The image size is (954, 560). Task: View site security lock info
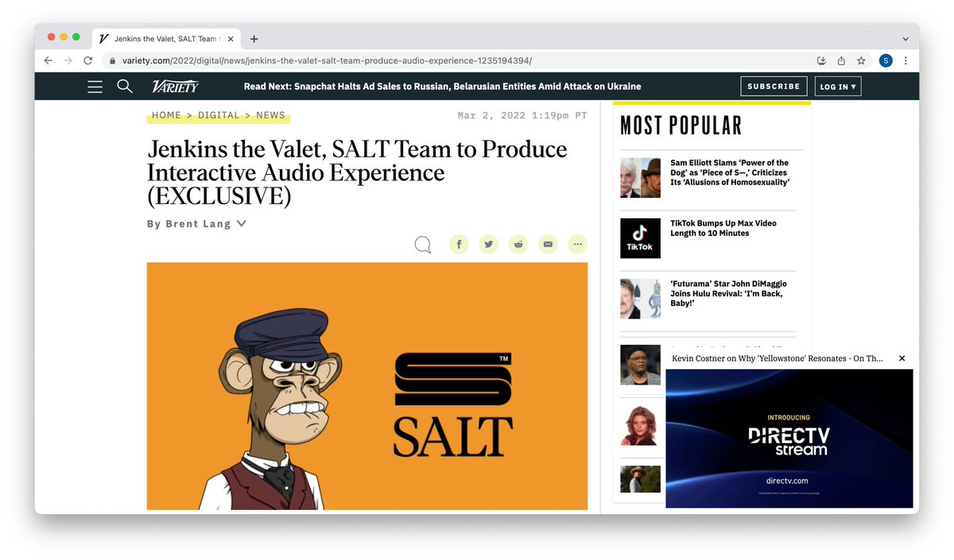113,60
